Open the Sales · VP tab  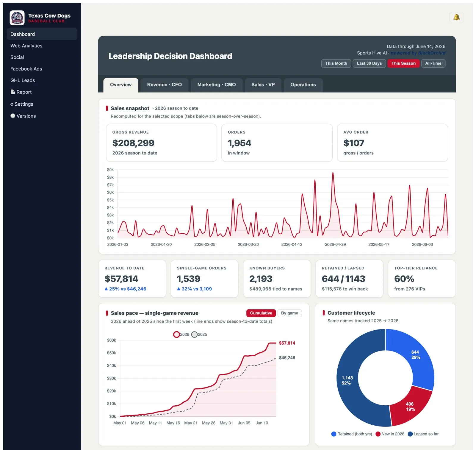coord(263,85)
